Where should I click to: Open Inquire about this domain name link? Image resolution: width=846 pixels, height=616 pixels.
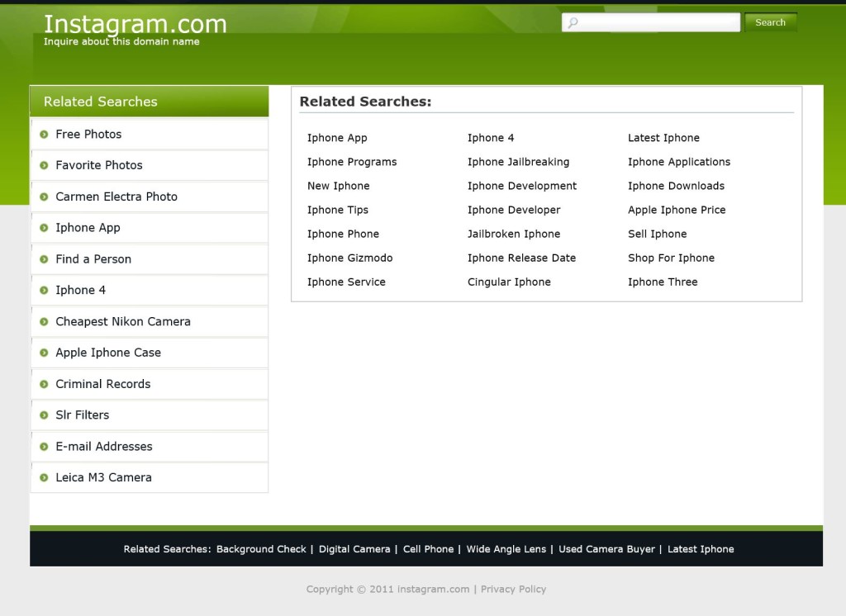tap(121, 41)
